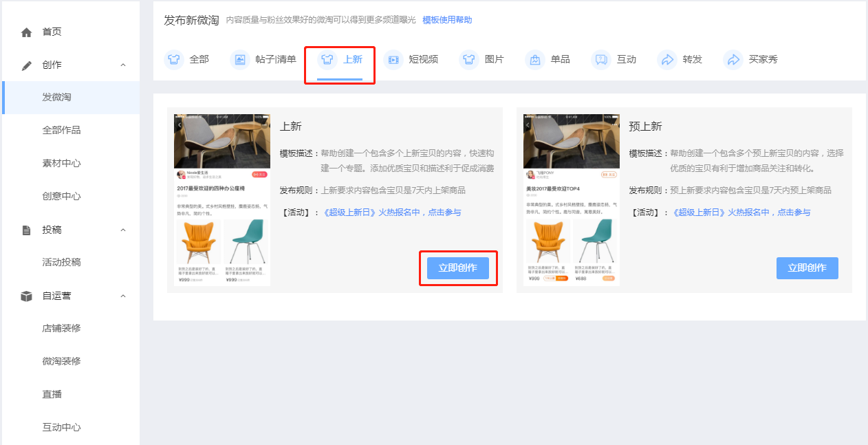Collapse the 投稿 menu section chevron
This screenshot has width=868, height=445.
(x=123, y=230)
